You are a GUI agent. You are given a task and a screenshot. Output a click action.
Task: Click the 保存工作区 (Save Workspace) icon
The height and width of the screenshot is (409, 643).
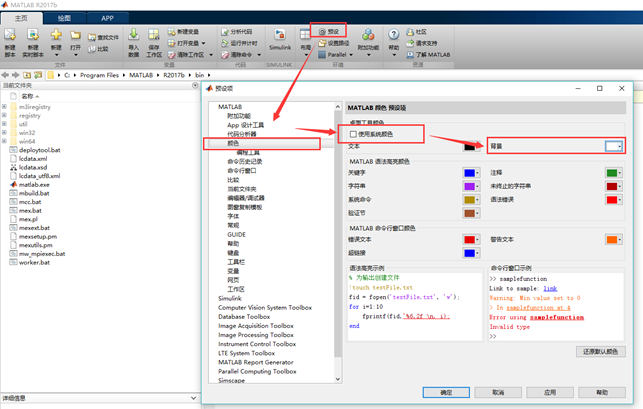click(x=154, y=35)
